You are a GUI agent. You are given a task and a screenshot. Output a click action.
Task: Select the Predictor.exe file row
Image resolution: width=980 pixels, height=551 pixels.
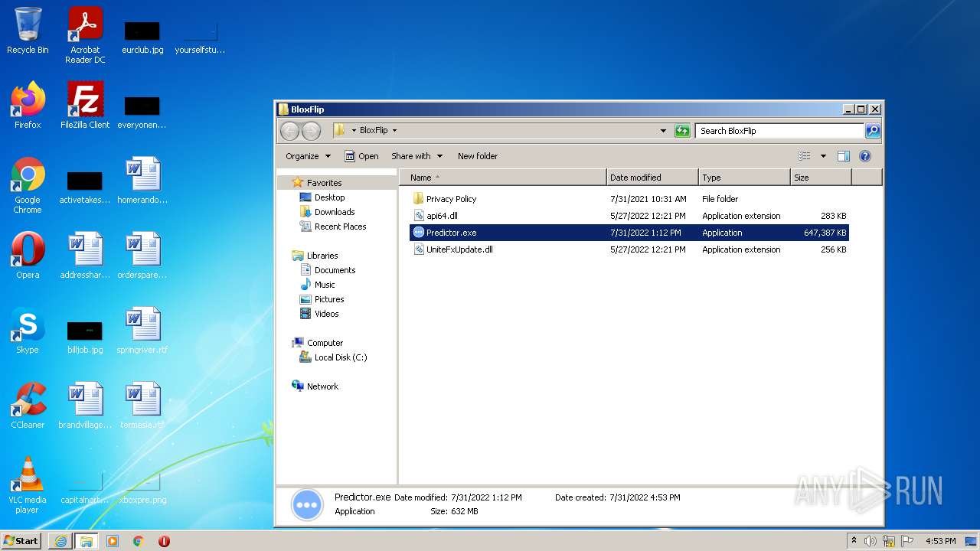629,233
